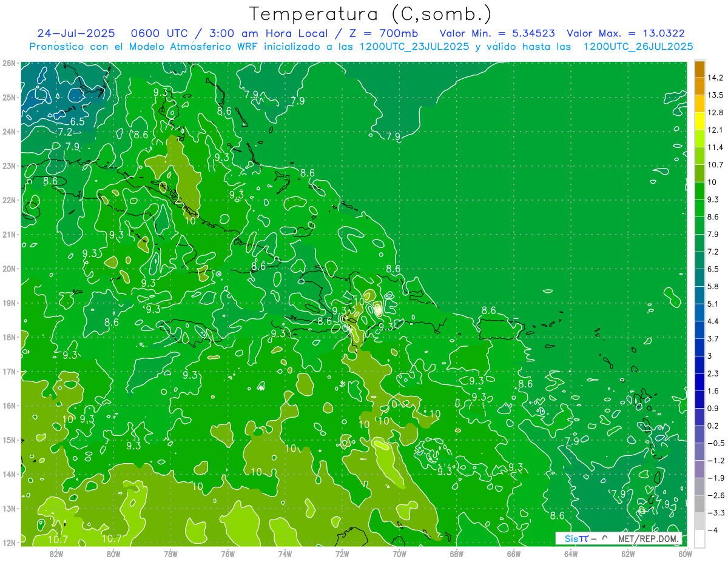
Task: Click the "14.2" colorbar tick label
Action: coord(715,78)
